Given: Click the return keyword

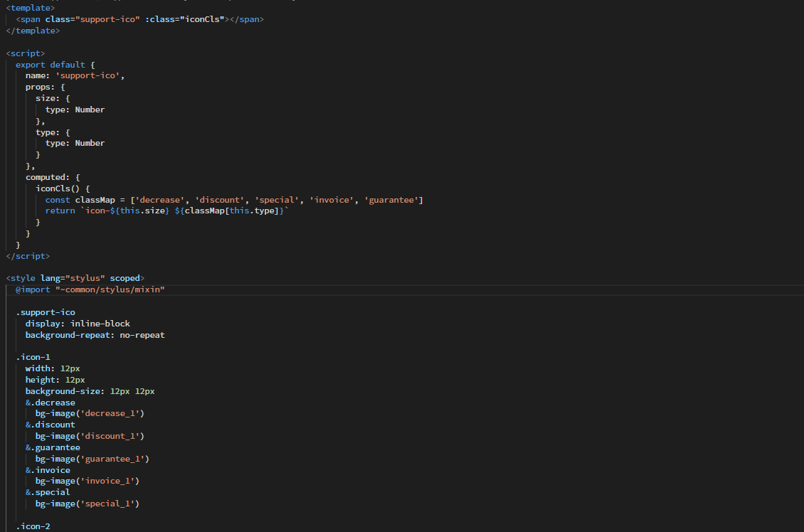Looking at the screenshot, I should (x=60, y=211).
